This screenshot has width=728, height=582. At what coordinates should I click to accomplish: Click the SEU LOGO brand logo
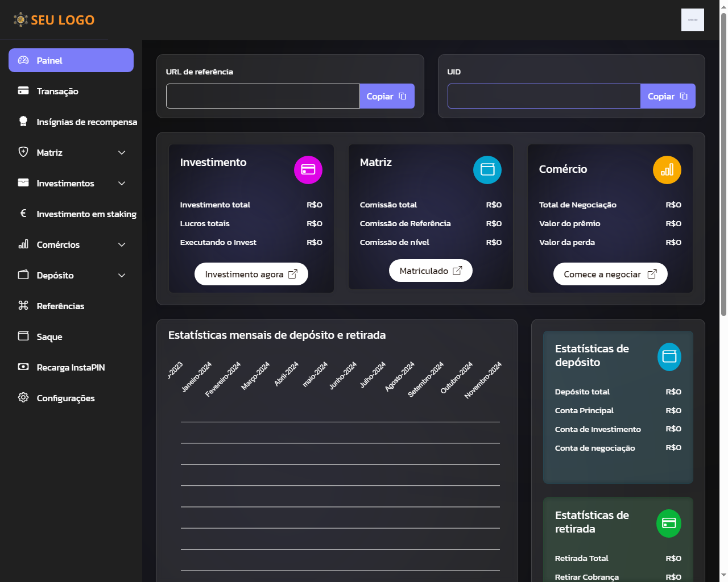click(54, 20)
